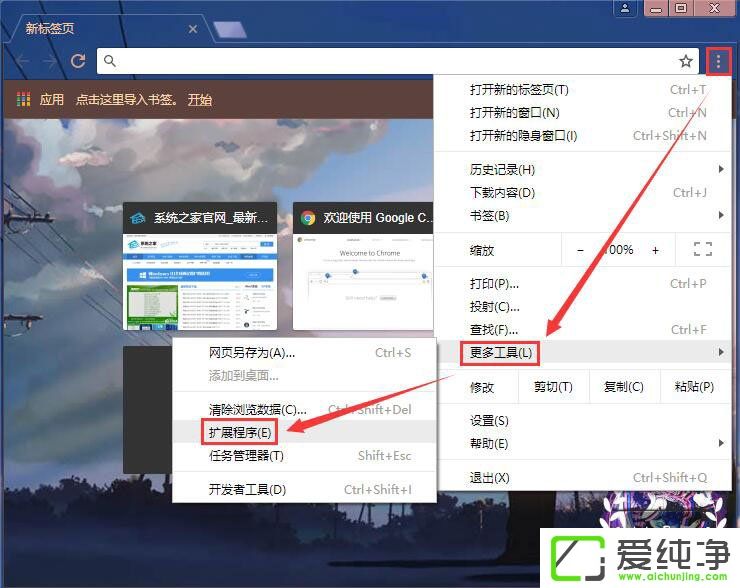This screenshot has width=740, height=588.
Task: Click the fullscreen icon in zoom row
Action: [x=702, y=250]
